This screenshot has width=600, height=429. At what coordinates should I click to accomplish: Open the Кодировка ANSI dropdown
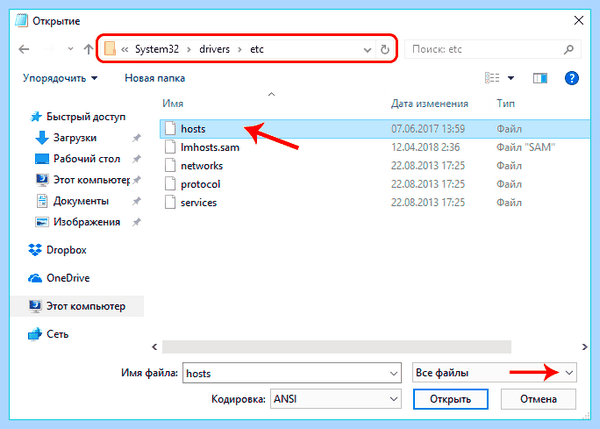pos(336,399)
